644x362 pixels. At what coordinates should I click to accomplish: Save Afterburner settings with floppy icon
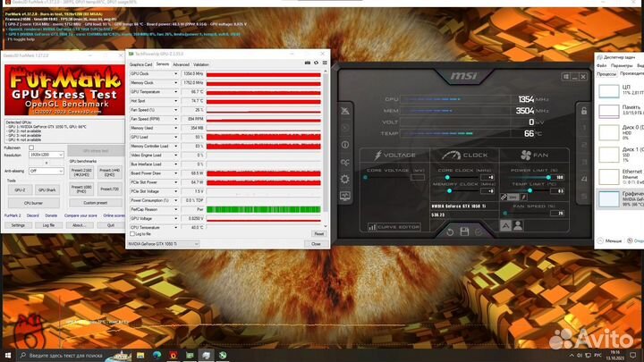pos(464,232)
